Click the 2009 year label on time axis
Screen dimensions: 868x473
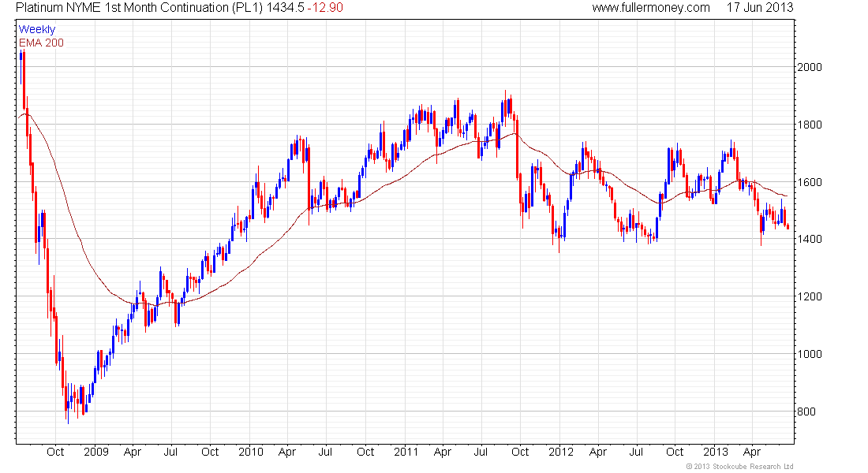(x=95, y=452)
